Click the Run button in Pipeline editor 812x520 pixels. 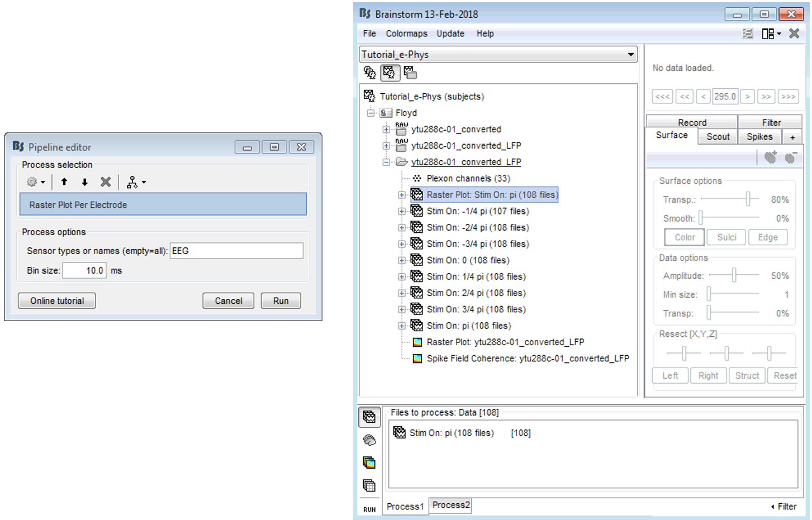[x=281, y=301]
